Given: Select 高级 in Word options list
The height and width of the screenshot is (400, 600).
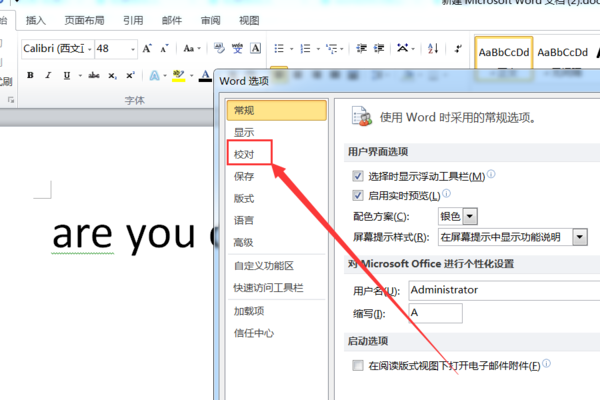Looking at the screenshot, I should [x=277, y=242].
